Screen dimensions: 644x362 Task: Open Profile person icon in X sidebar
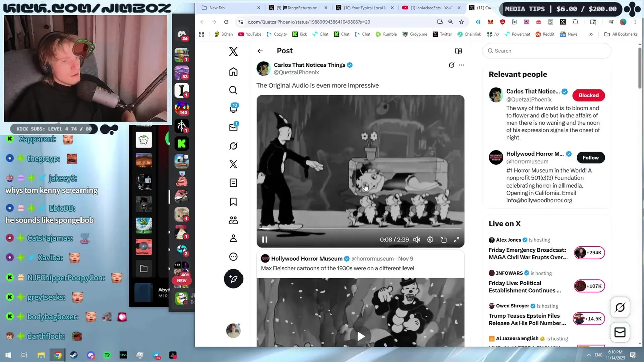coord(233,239)
